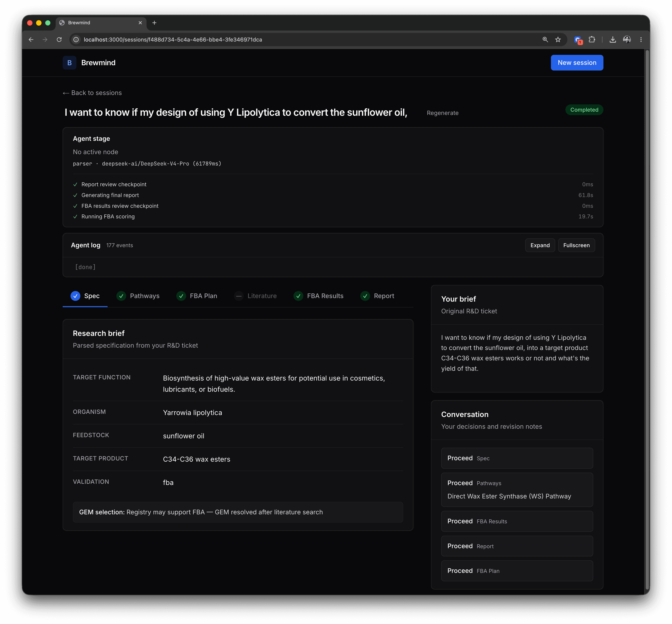Click the parser deepseek-ai/DeepSeek-V4-Pro line
Image resolution: width=672 pixels, height=624 pixels.
point(147,164)
